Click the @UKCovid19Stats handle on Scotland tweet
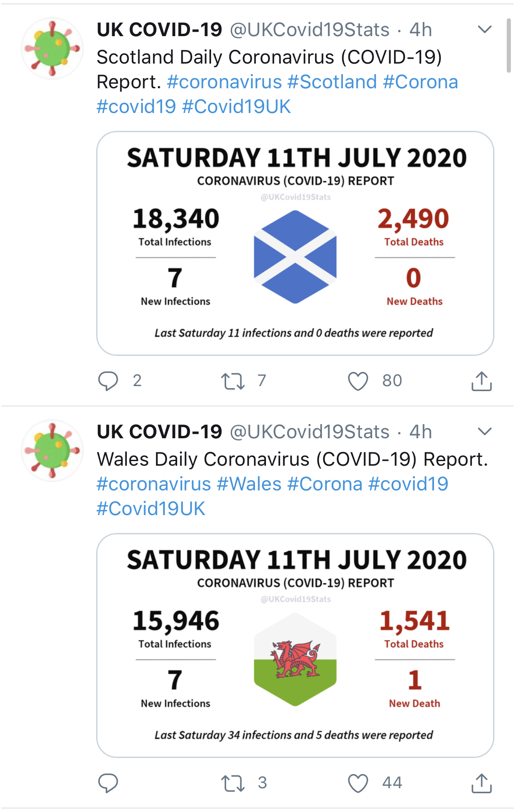515x812 pixels. pos(309,30)
